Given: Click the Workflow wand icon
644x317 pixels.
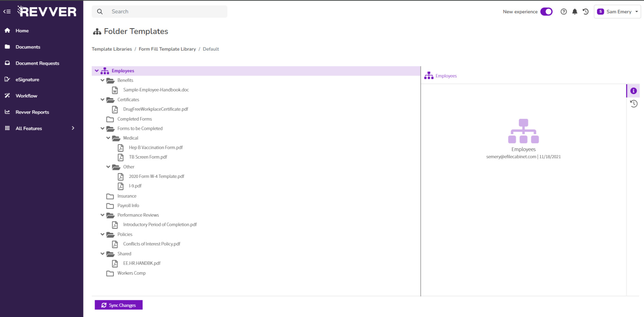Looking at the screenshot, I should (7, 96).
